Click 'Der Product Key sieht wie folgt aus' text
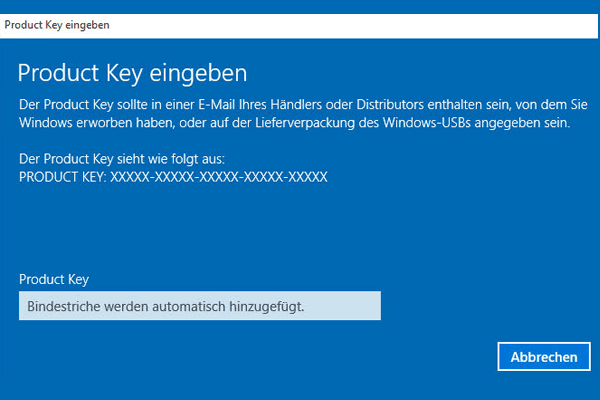The width and height of the screenshot is (600, 400). click(x=122, y=159)
